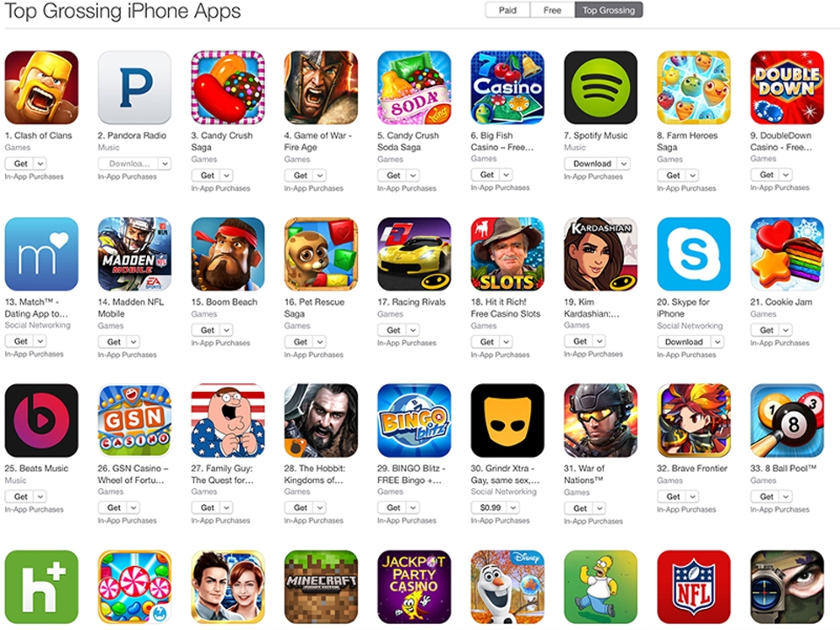Open the Skype for iPhone icon

[694, 254]
